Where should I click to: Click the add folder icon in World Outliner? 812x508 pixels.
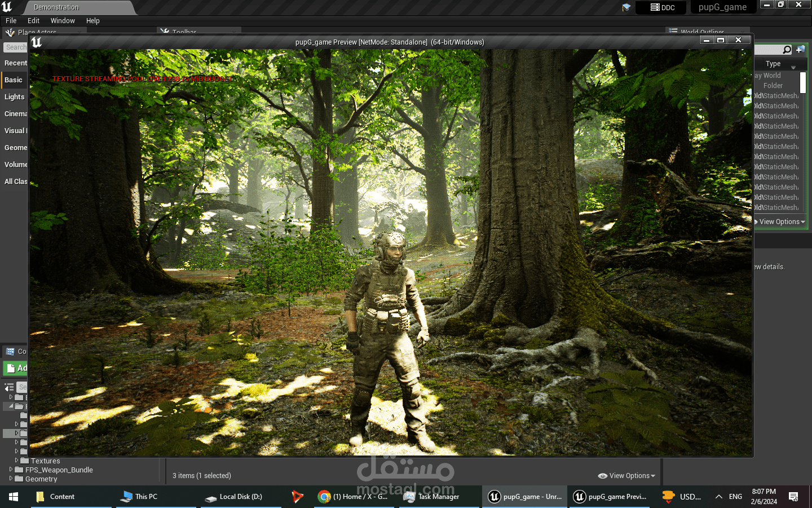click(x=800, y=50)
